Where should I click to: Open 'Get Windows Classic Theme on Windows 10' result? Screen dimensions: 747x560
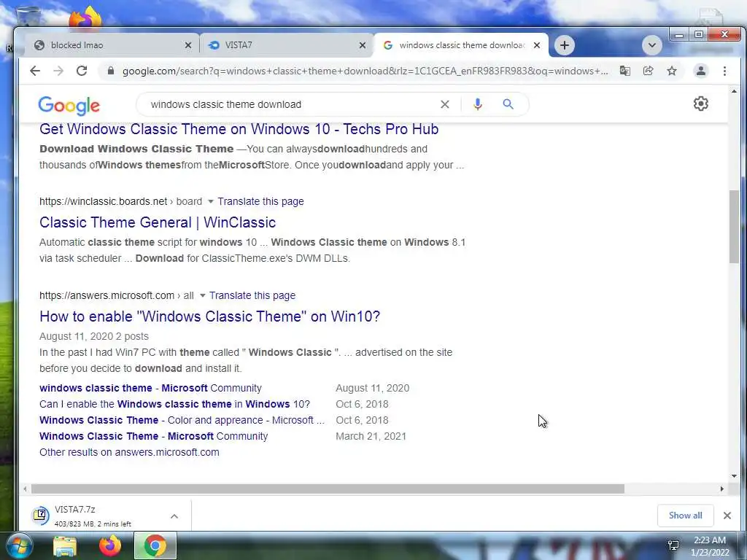pyautogui.click(x=239, y=129)
